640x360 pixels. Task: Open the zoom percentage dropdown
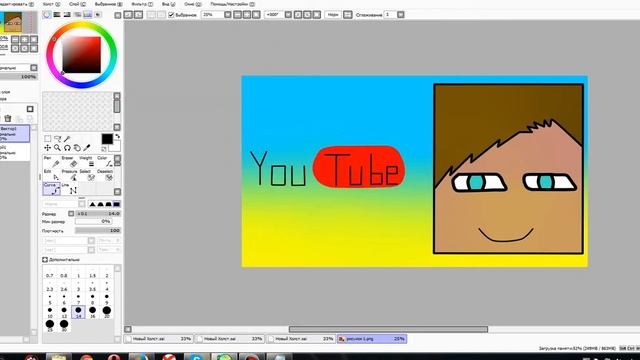227,15
